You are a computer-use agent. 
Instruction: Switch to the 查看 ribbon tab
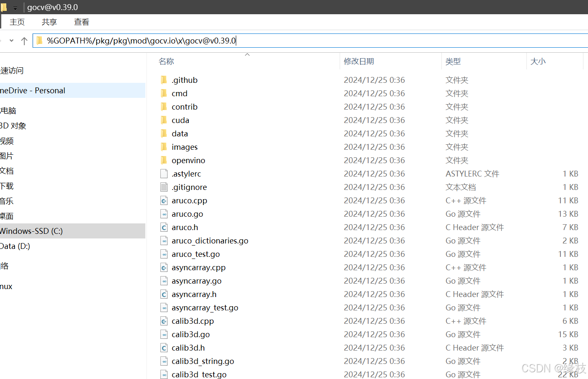pyautogui.click(x=81, y=22)
